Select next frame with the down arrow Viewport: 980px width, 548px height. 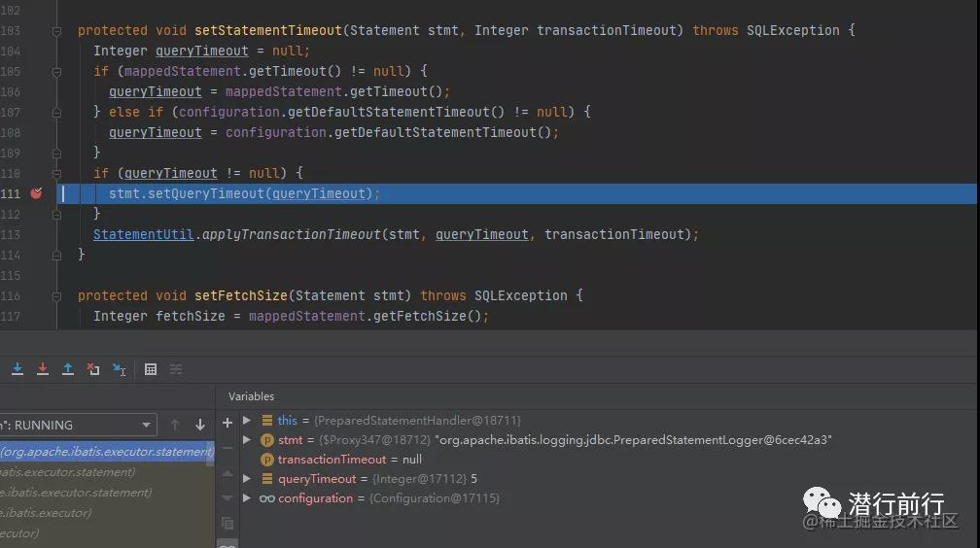click(200, 425)
